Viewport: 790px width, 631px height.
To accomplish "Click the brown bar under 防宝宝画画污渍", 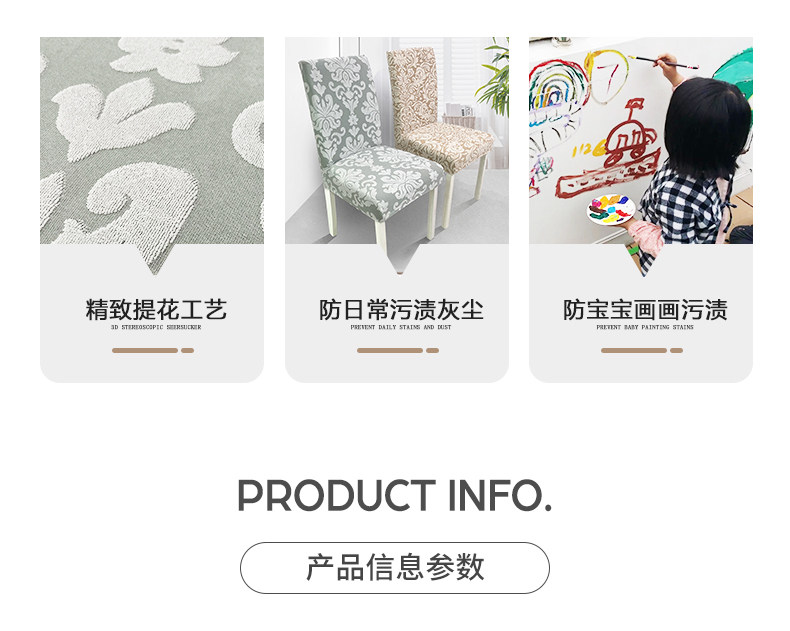I will pos(642,350).
